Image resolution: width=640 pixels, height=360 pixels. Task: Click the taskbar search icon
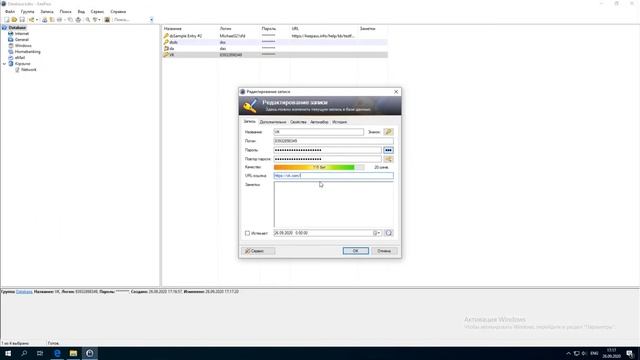[24, 353]
